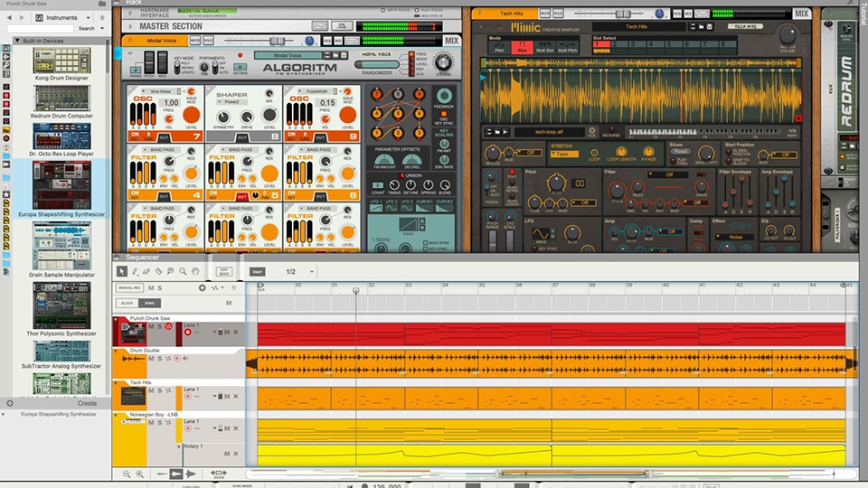Open the Search options dropdown
Image resolution: width=868 pixels, height=488 pixels.
[102, 28]
